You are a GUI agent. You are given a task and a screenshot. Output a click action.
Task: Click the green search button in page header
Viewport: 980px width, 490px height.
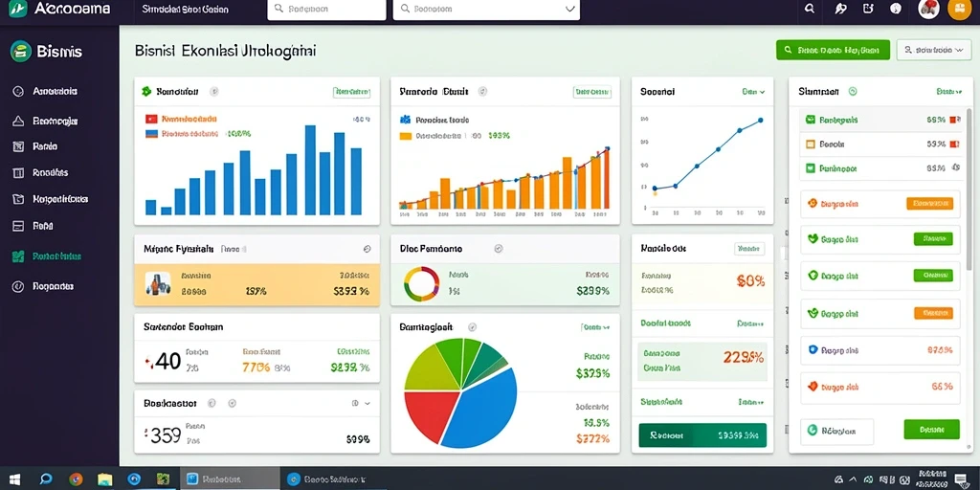(x=833, y=50)
